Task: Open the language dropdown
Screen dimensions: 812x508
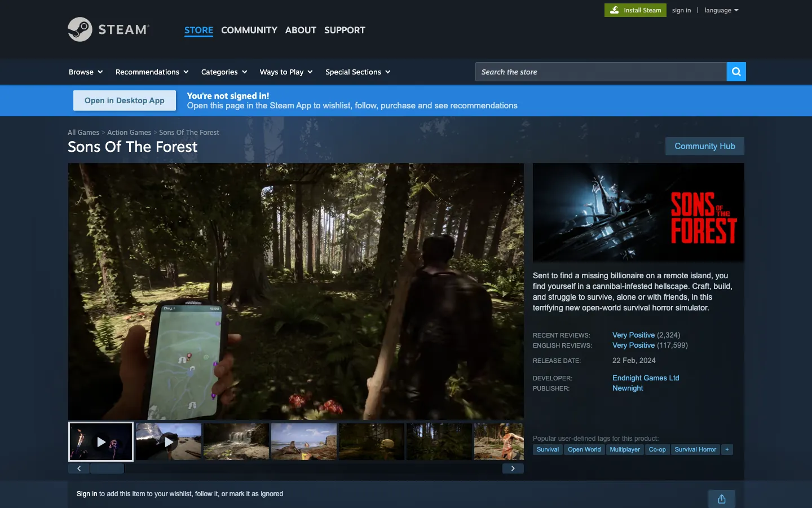Action: point(721,10)
